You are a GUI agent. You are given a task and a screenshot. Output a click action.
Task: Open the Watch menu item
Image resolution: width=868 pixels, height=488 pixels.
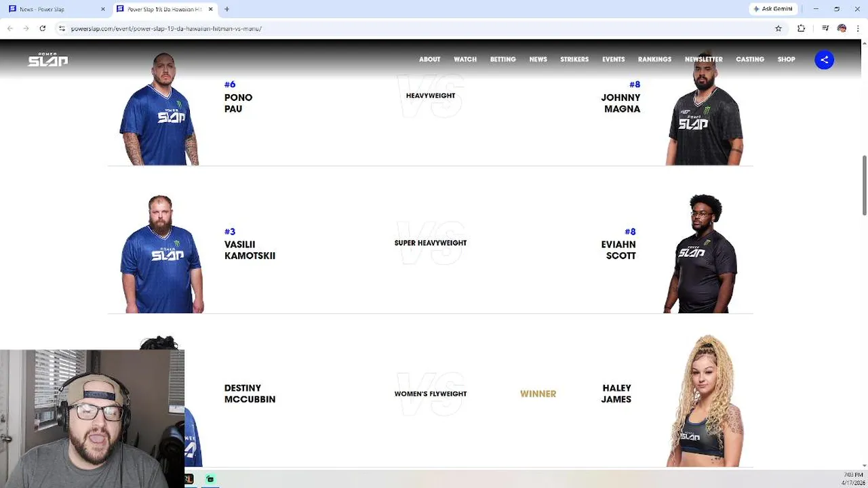pyautogui.click(x=465, y=60)
